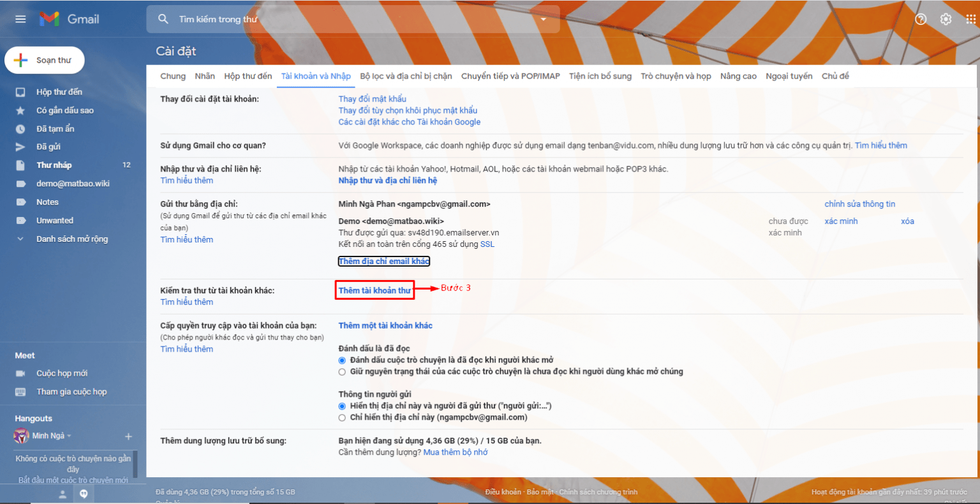Open starred mail via the star icon
Image resolution: width=980 pixels, height=504 pixels.
click(20, 110)
